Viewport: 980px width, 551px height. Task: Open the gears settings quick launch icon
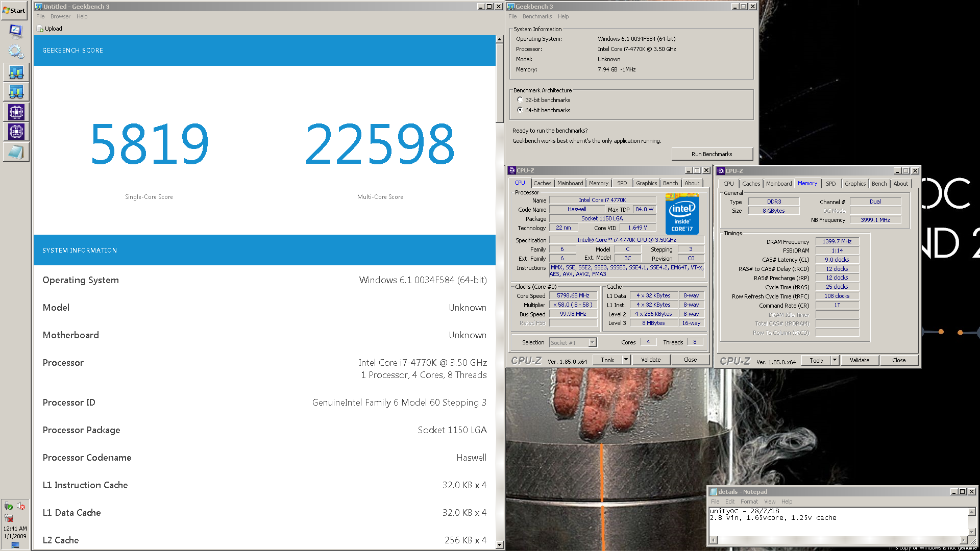16,52
